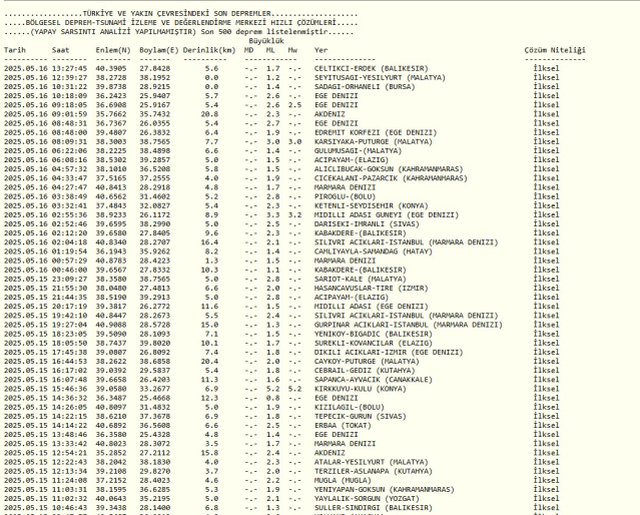This screenshot has width=640, height=515.
Task: Select location 'HASANCAVUSLAR-TIRE (IZMIR)'
Action: pyautogui.click(x=371, y=288)
